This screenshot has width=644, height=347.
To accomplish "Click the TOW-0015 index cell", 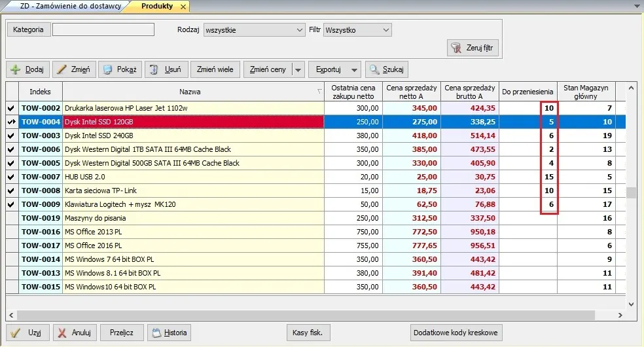I will pyautogui.click(x=41, y=287).
